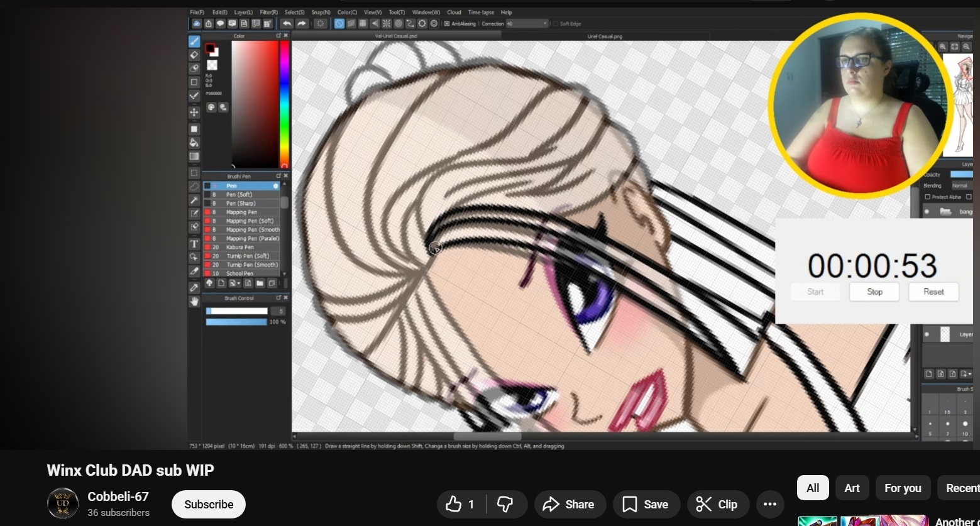Click the rainbow hue slider bar
The image size is (980, 526).
284,104
